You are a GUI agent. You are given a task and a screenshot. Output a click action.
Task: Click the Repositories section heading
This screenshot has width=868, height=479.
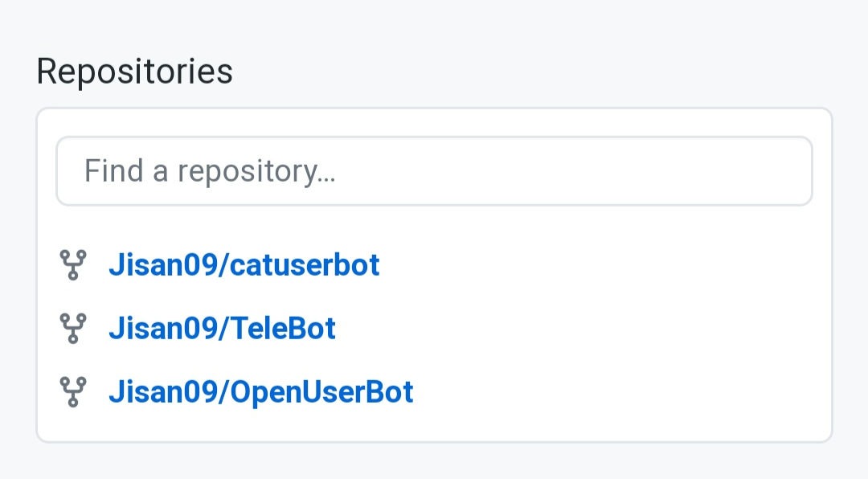134,72
